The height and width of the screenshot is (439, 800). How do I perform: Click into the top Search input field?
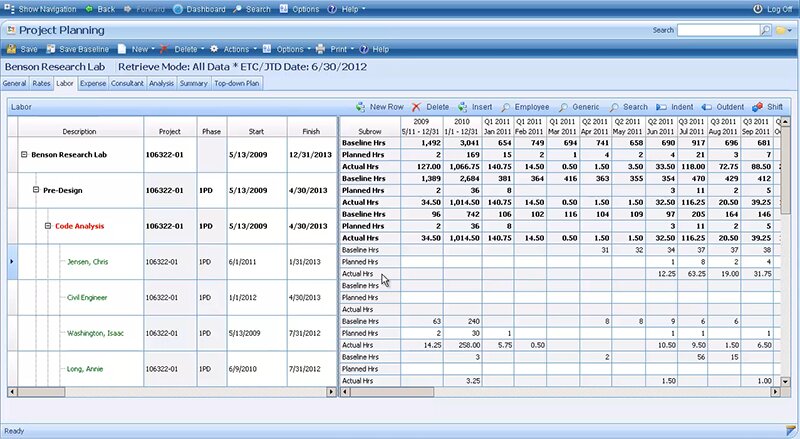pos(716,30)
